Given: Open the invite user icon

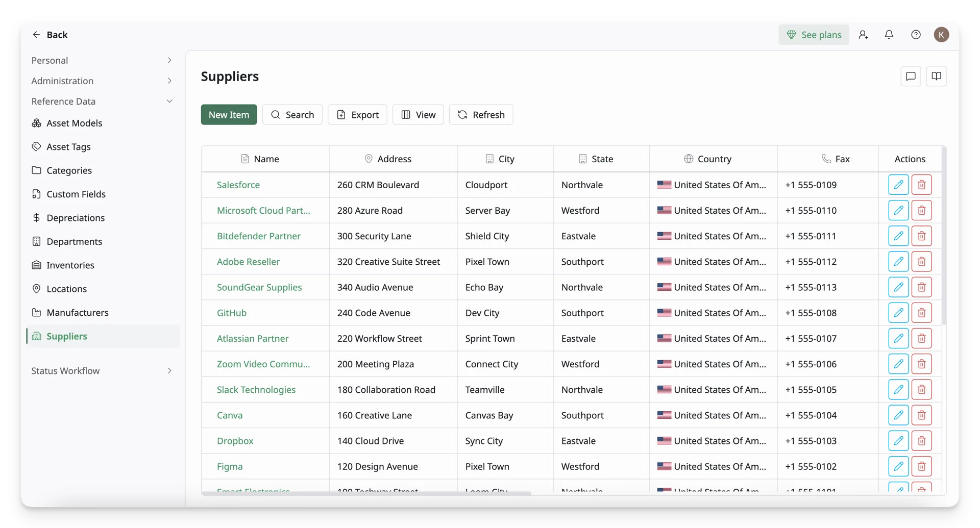Looking at the screenshot, I should (x=863, y=35).
